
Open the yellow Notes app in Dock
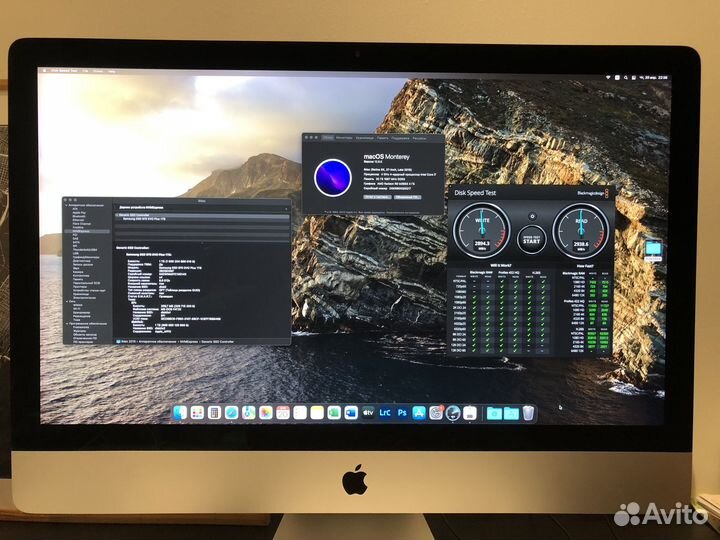coord(317,413)
